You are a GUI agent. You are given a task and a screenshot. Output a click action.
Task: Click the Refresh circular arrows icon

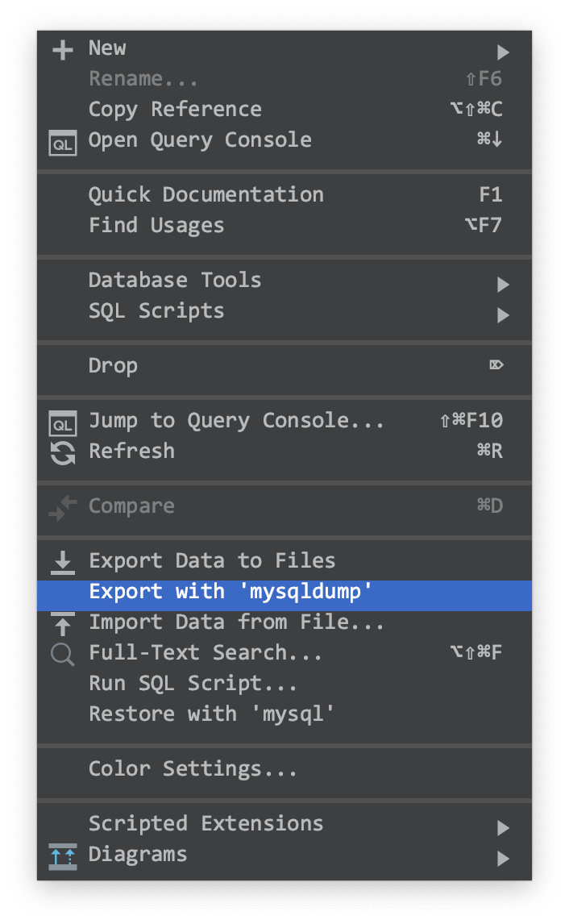pyautogui.click(x=62, y=452)
